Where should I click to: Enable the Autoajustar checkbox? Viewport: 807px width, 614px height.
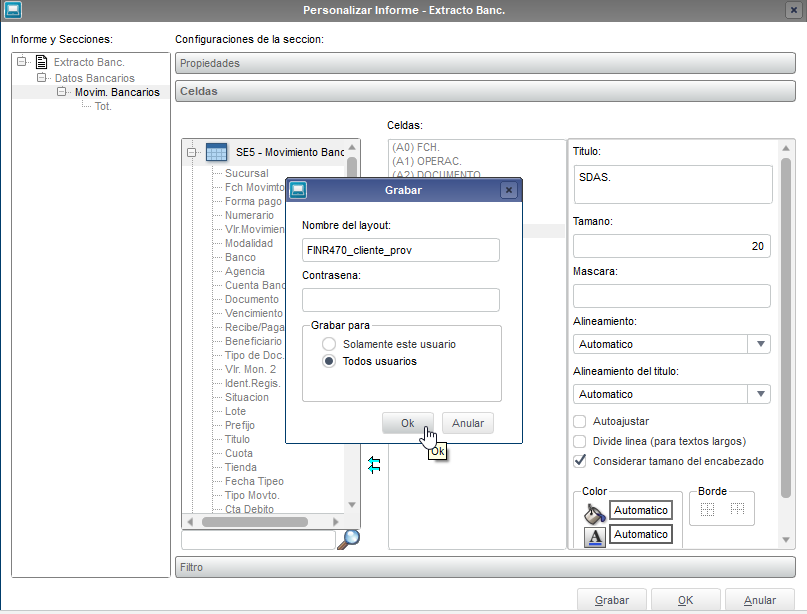(x=580, y=422)
